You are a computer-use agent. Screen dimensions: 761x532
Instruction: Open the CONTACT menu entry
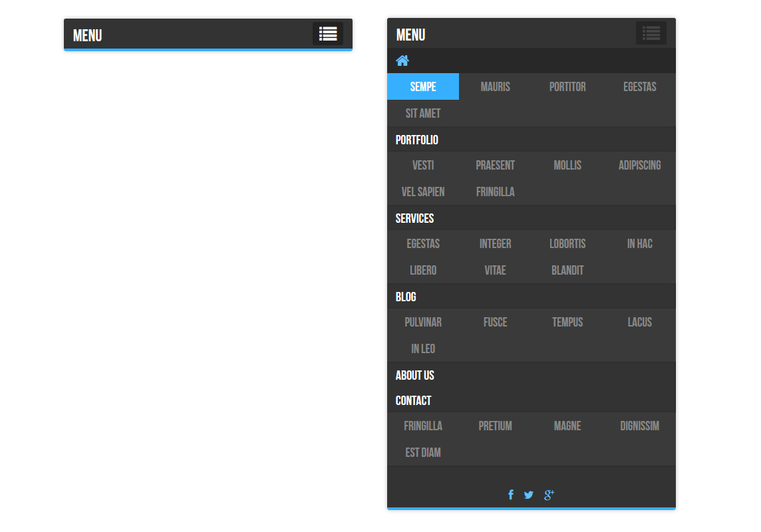tap(413, 400)
